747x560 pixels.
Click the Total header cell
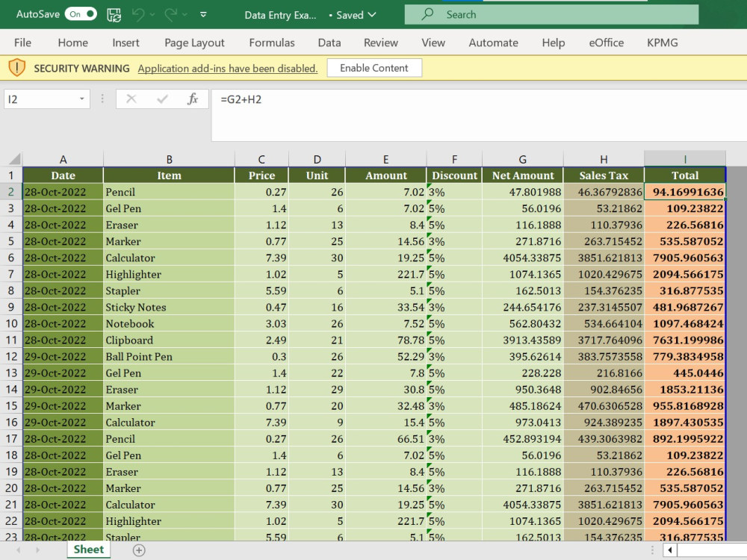point(685,175)
